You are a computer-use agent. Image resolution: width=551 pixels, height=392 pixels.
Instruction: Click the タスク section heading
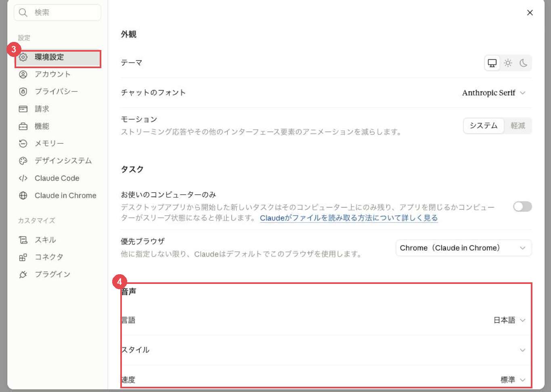(x=132, y=169)
